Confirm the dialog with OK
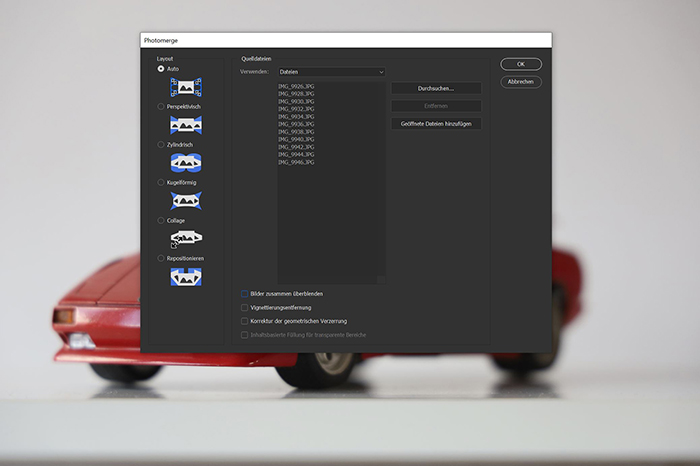700x466 pixels. pyautogui.click(x=521, y=64)
